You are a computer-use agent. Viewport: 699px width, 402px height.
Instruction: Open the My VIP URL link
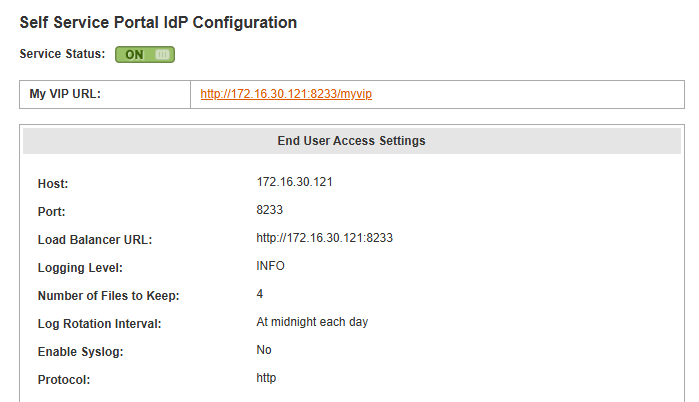[286, 94]
